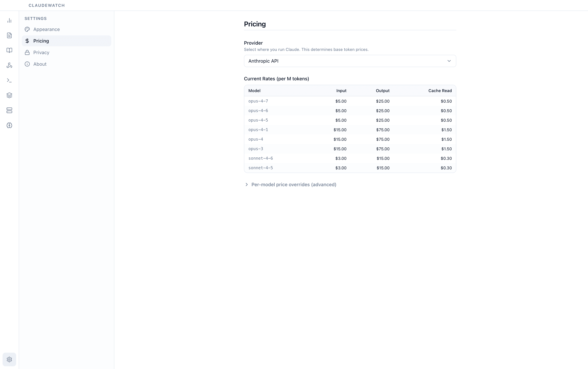Click the Input column header
This screenshot has height=369, width=588.
341,91
